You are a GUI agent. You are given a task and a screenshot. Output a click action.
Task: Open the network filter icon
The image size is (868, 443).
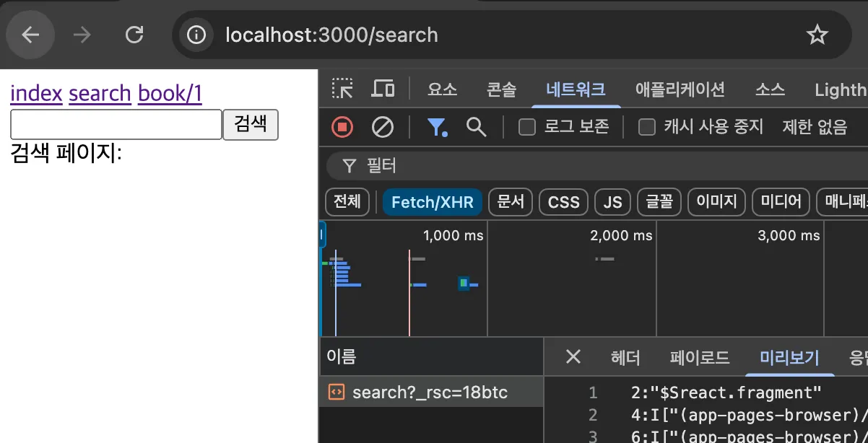(x=438, y=127)
